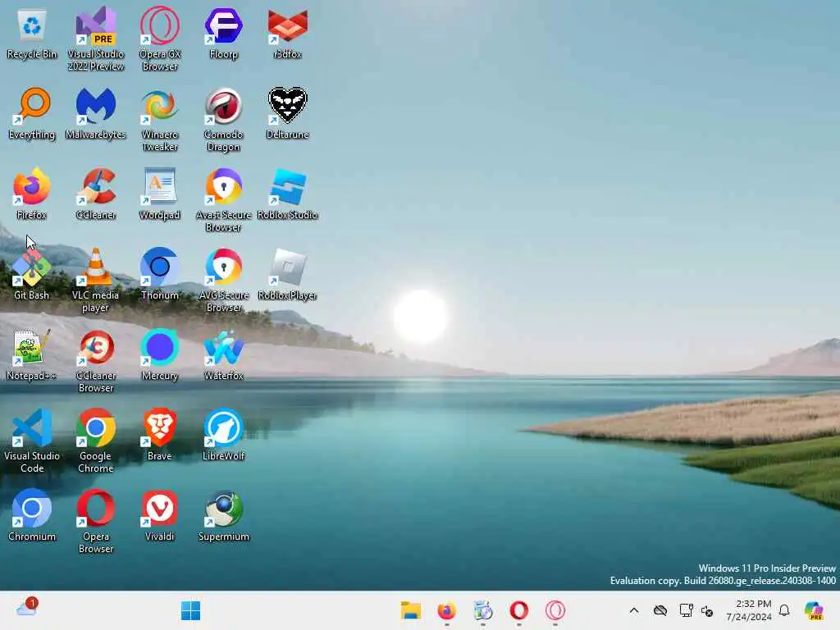Click the Vivaldi browser shortcut
The height and width of the screenshot is (630, 840).
(x=160, y=515)
